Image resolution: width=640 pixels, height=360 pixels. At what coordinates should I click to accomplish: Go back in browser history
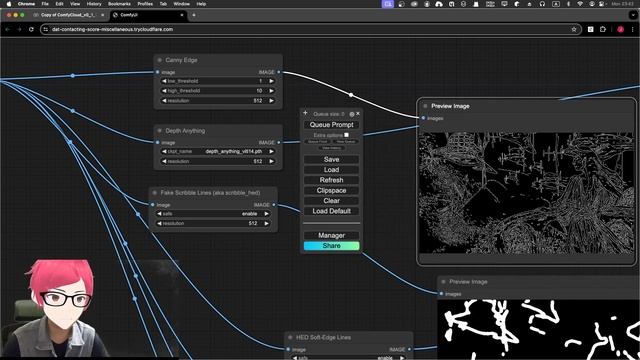pos(7,29)
